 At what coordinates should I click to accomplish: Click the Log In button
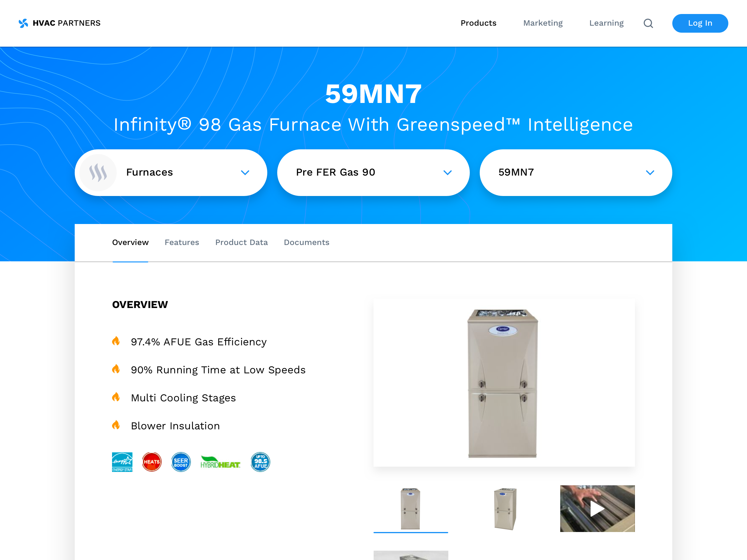pos(700,23)
